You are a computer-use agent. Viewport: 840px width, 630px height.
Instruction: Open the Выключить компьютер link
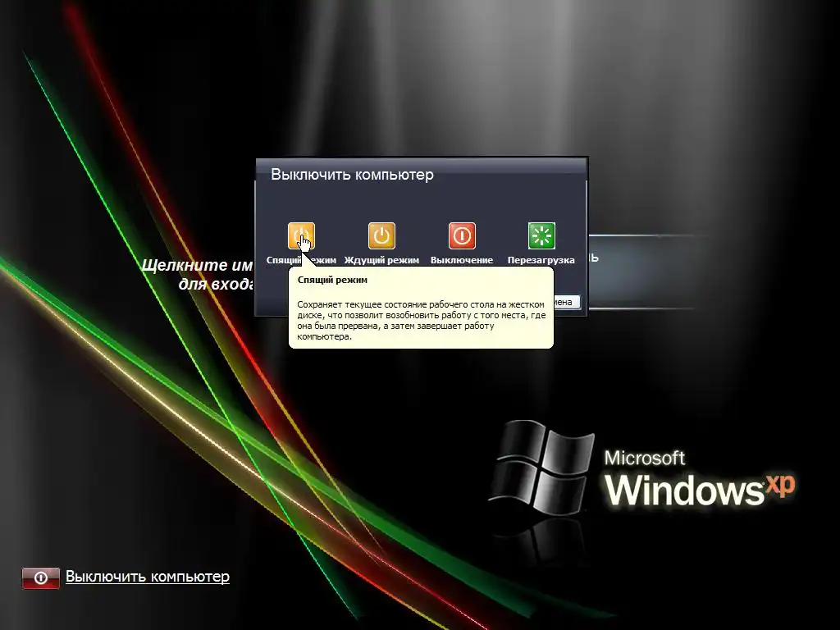pyautogui.click(x=148, y=577)
